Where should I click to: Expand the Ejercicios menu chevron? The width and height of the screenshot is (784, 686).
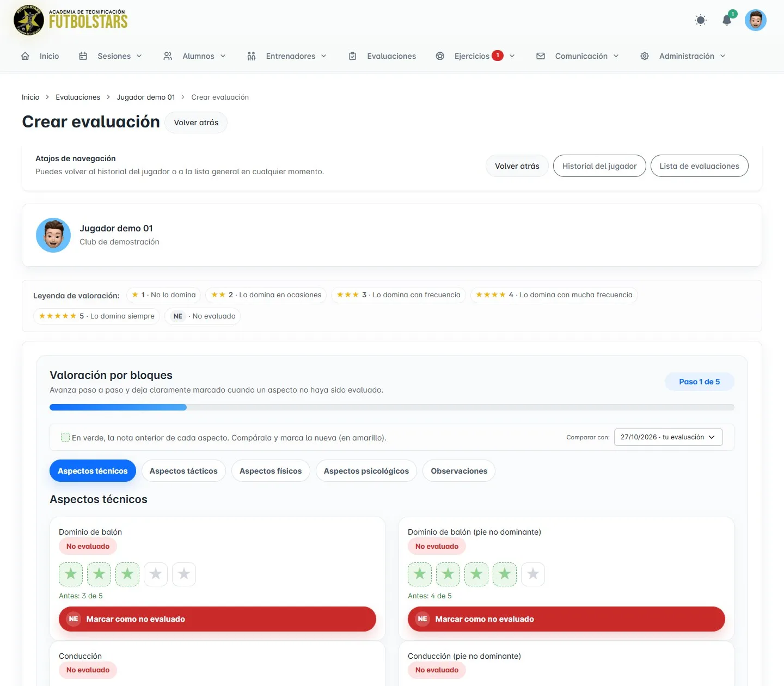click(x=512, y=56)
